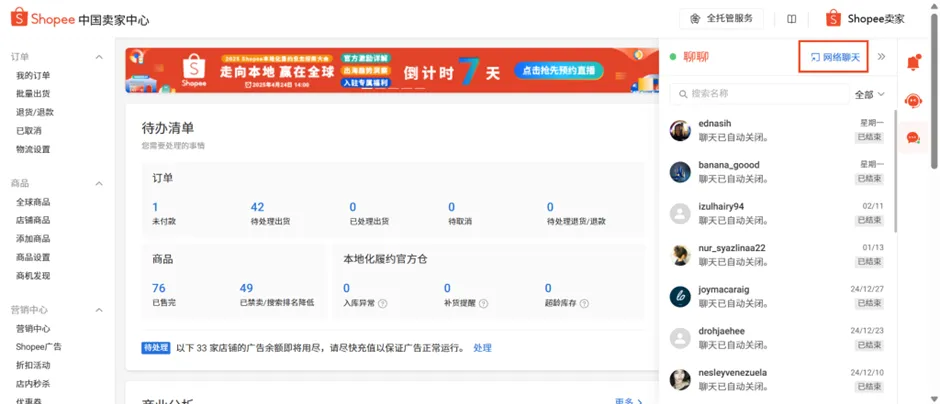The image size is (940, 404).
Task: Click ednasih's avatar picture
Action: 680,131
